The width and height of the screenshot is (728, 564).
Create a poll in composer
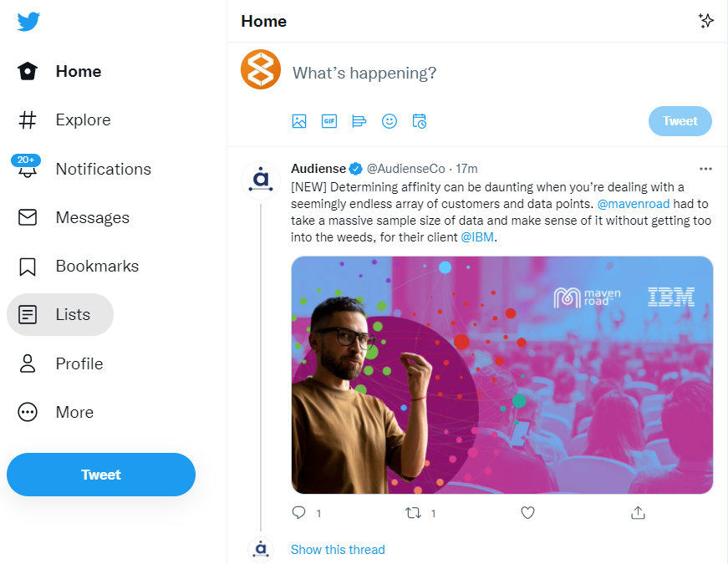point(359,121)
